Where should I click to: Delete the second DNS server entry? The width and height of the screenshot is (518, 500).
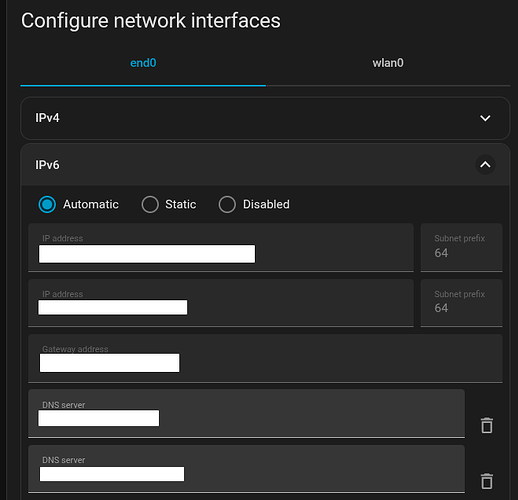click(487, 481)
